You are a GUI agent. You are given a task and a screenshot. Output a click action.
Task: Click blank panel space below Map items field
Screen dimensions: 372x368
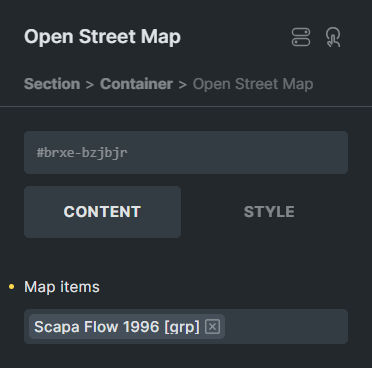point(186,357)
